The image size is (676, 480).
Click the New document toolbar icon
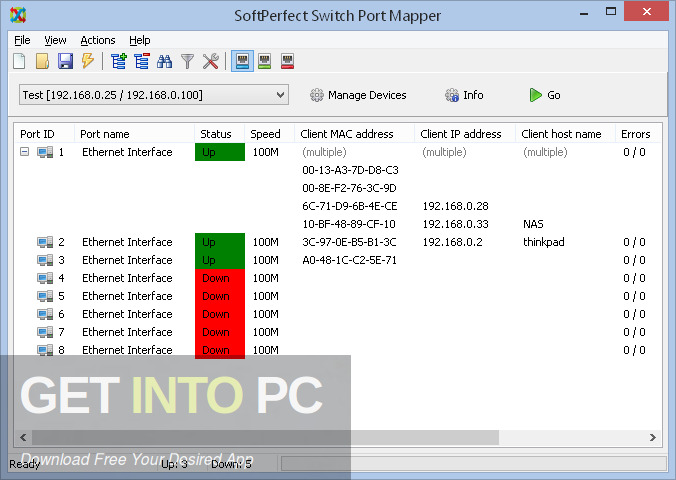(19, 61)
